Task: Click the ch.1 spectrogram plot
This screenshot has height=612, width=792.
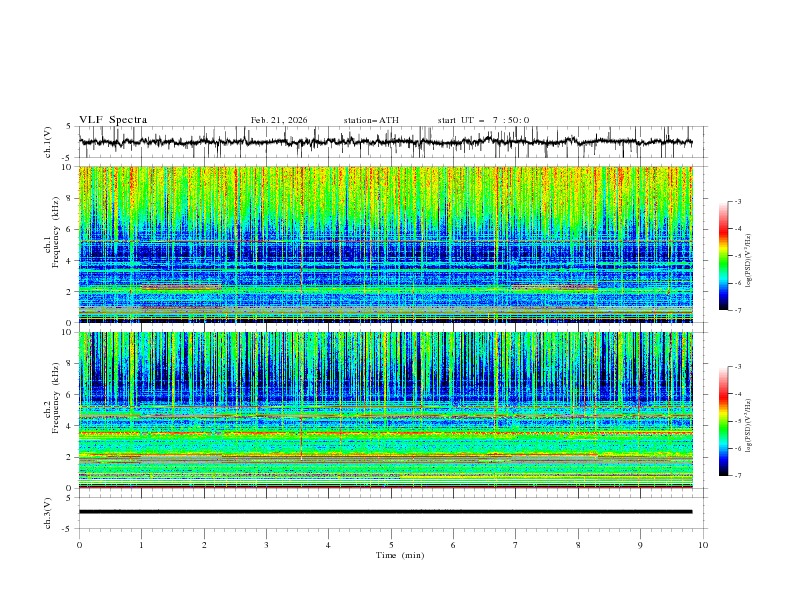Action: (x=386, y=244)
